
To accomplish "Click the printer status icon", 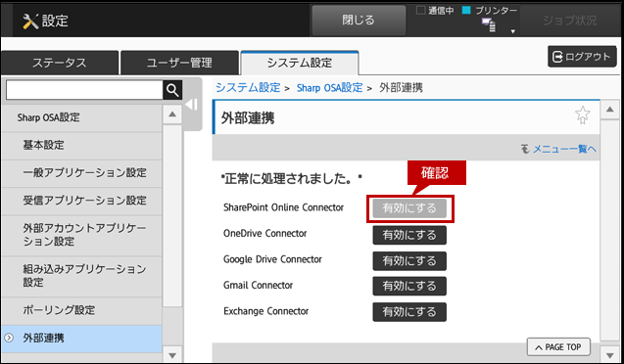I will pos(489,25).
